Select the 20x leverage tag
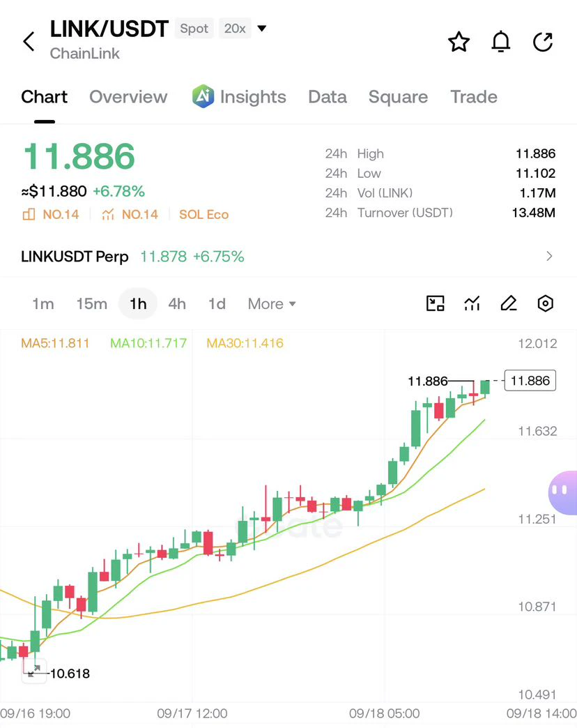The width and height of the screenshot is (577, 728). (x=235, y=29)
